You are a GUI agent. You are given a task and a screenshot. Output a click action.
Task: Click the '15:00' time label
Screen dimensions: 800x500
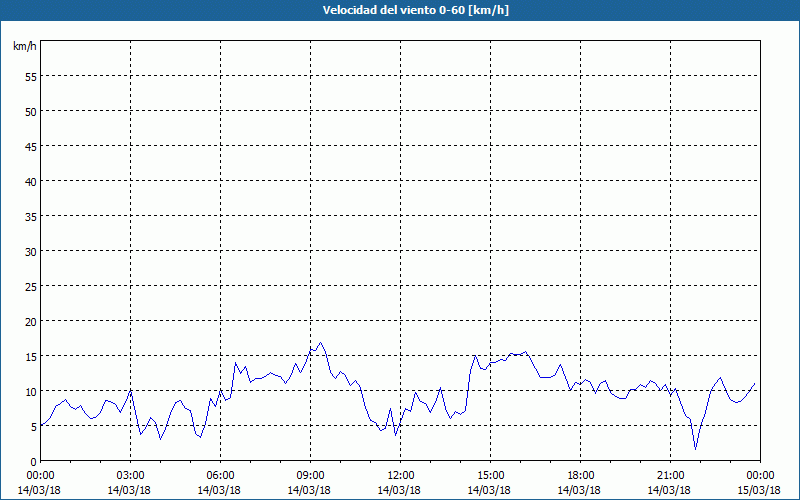tap(490, 476)
